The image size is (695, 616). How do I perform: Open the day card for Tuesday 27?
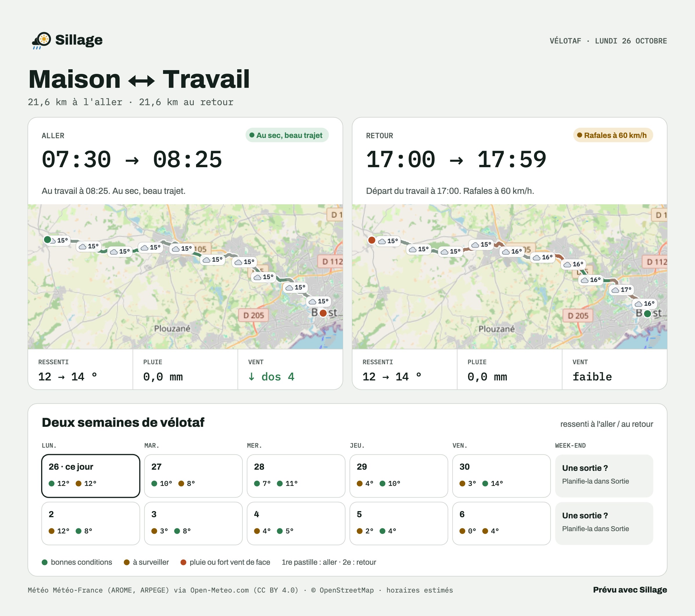point(193,476)
